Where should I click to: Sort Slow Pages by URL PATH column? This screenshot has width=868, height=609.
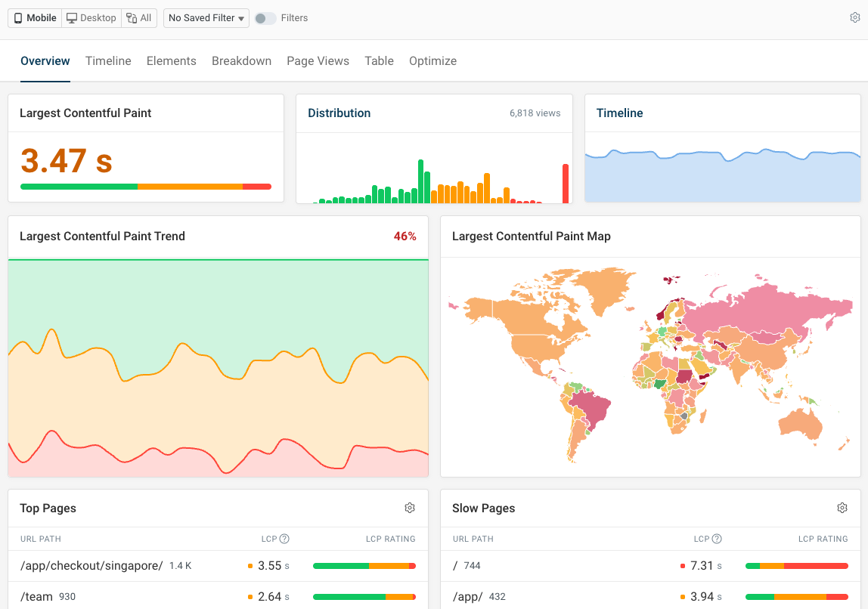click(472, 539)
